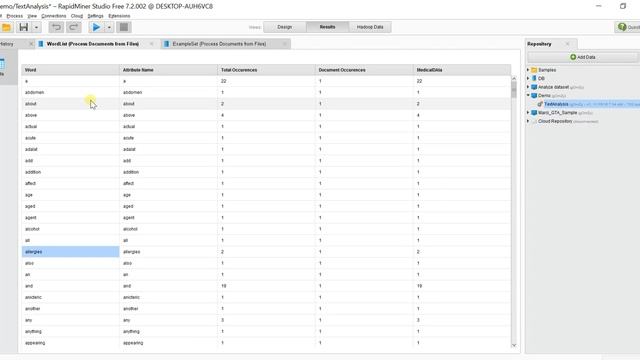Select the Mario_GTA_Sample repository icon

[x=534, y=113]
